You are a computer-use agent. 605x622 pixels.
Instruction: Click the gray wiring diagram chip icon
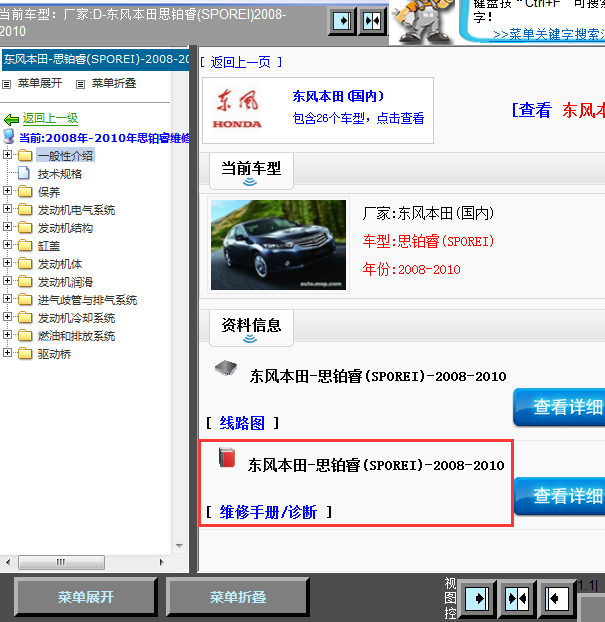[226, 369]
